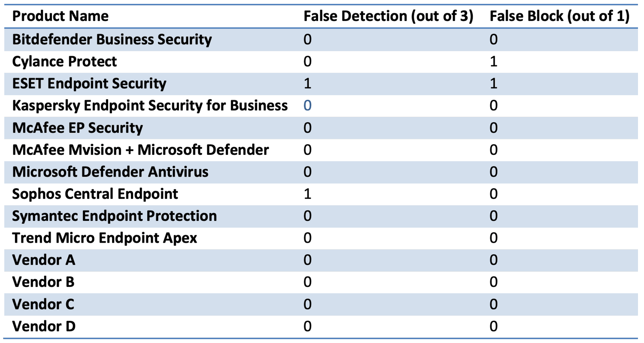The height and width of the screenshot is (343, 644).
Task: Select the Trend Micro Endpoint Apex name
Action: click(x=105, y=238)
